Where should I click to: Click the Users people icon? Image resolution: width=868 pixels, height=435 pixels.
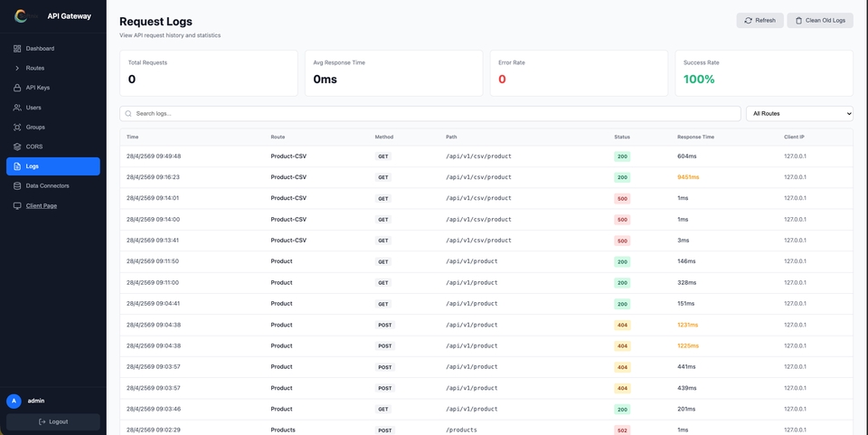[x=17, y=108]
